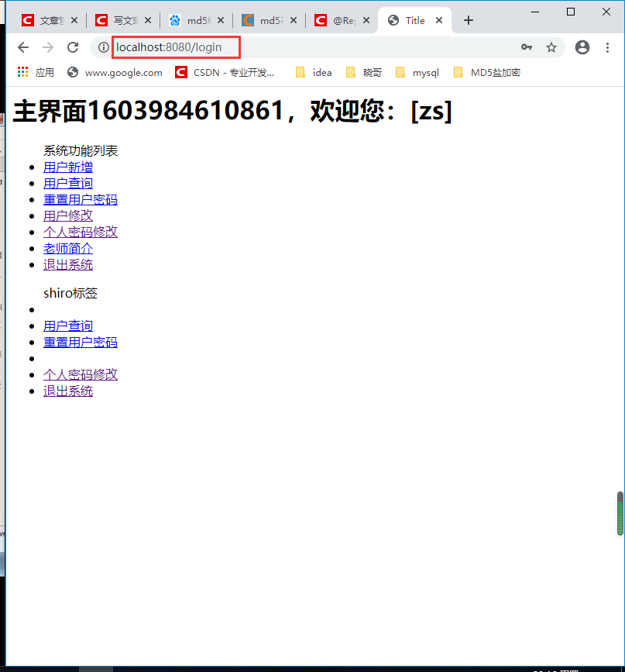Open 个人密码修改 under shiro标签

[81, 374]
